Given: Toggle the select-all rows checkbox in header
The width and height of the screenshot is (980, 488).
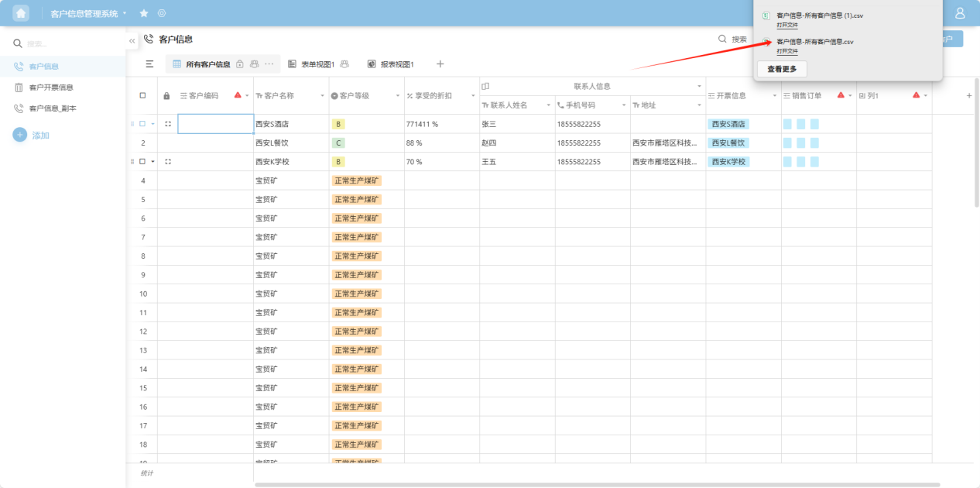Looking at the screenshot, I should [142, 95].
